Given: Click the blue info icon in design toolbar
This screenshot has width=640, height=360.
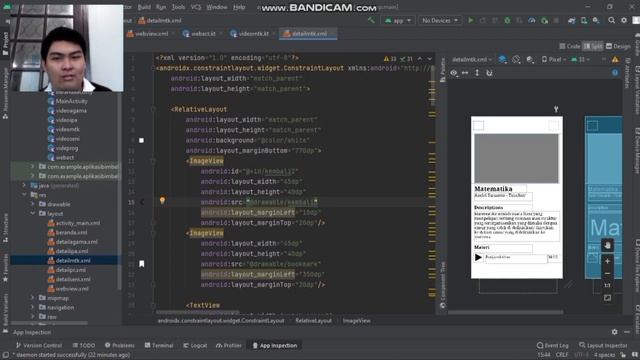Looking at the screenshot, I should click(x=615, y=73).
